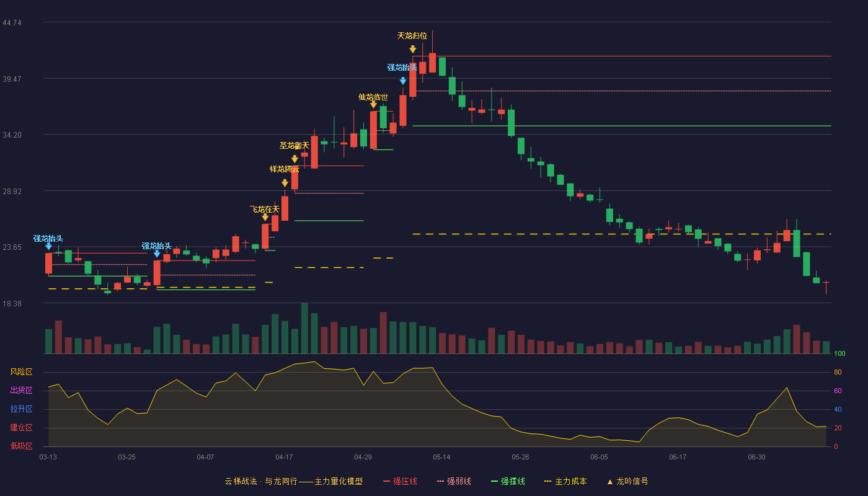Click the 06-17 date label
868x496 pixels.
(x=678, y=457)
